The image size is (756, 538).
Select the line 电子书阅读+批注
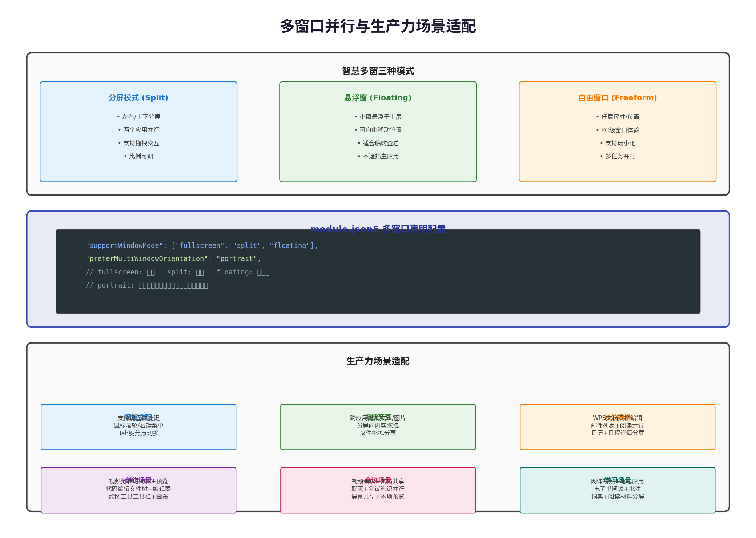pyautogui.click(x=618, y=489)
